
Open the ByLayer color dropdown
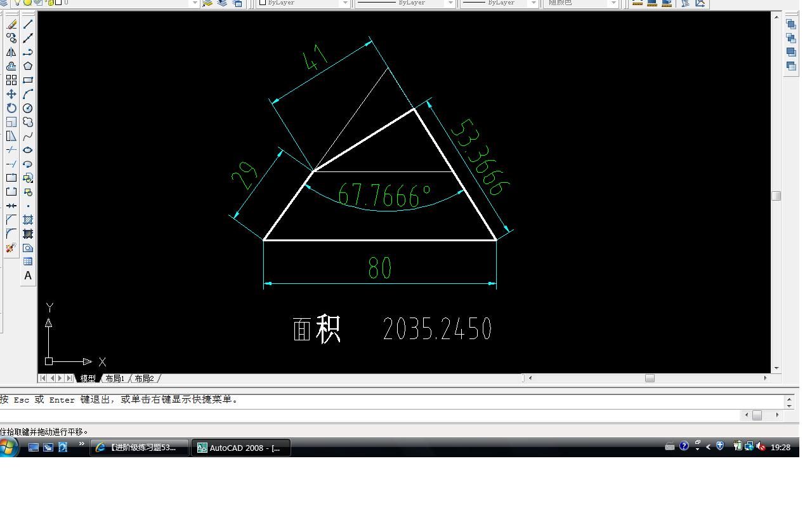[345, 3]
